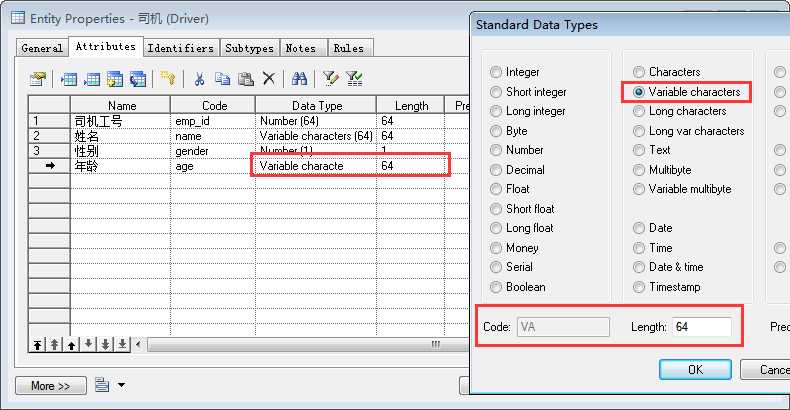Screen dimensions: 790x410
Task: Select the Text data type
Action: [639, 150]
